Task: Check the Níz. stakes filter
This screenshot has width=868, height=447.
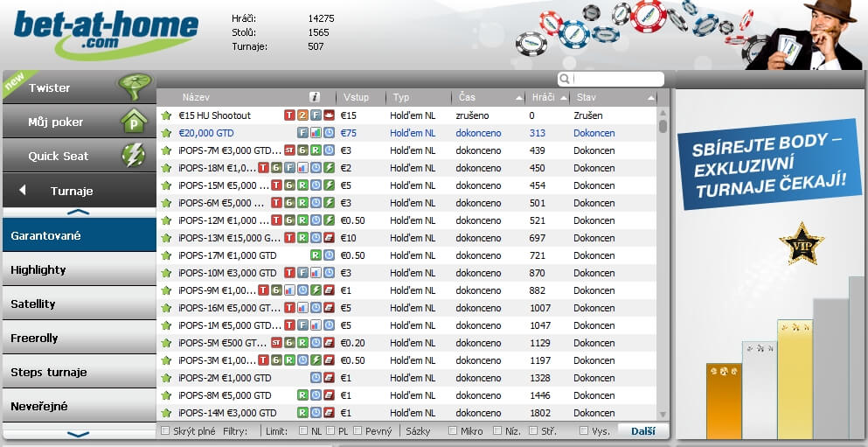Action: click(x=497, y=431)
